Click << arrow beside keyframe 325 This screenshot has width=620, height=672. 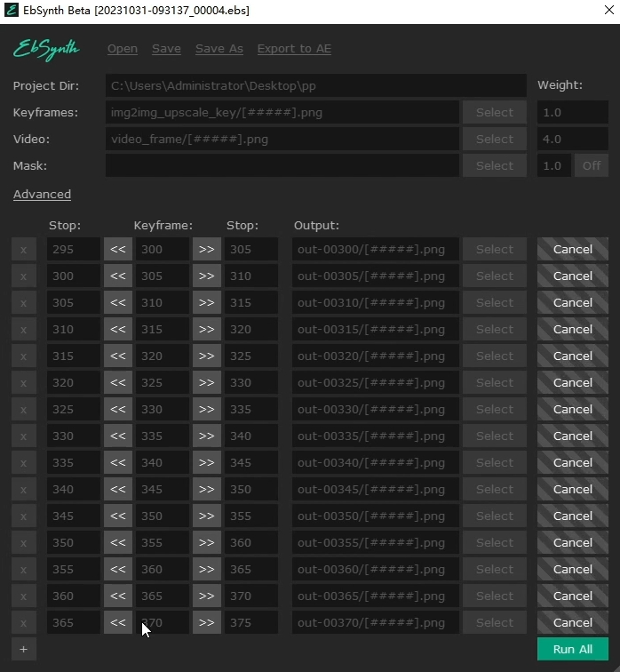coord(118,383)
